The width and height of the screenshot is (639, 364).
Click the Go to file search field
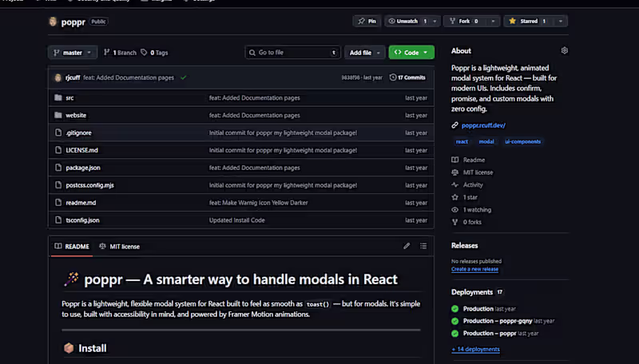coord(292,53)
